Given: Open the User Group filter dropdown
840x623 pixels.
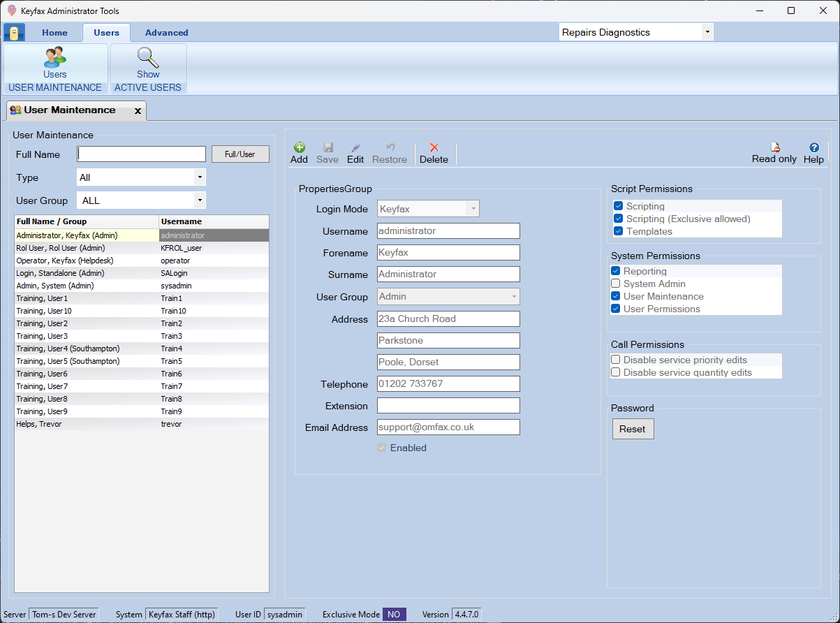Looking at the screenshot, I should point(200,200).
